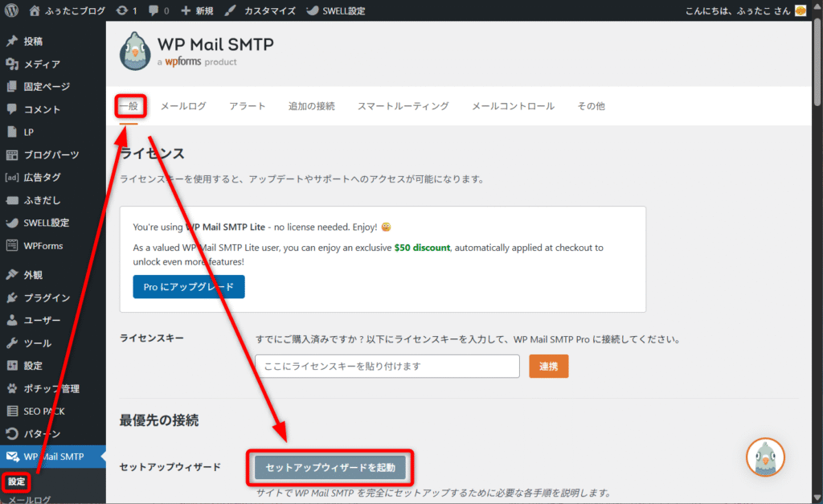Click the Pro にアップグレード button
The width and height of the screenshot is (823, 504).
pos(188,287)
